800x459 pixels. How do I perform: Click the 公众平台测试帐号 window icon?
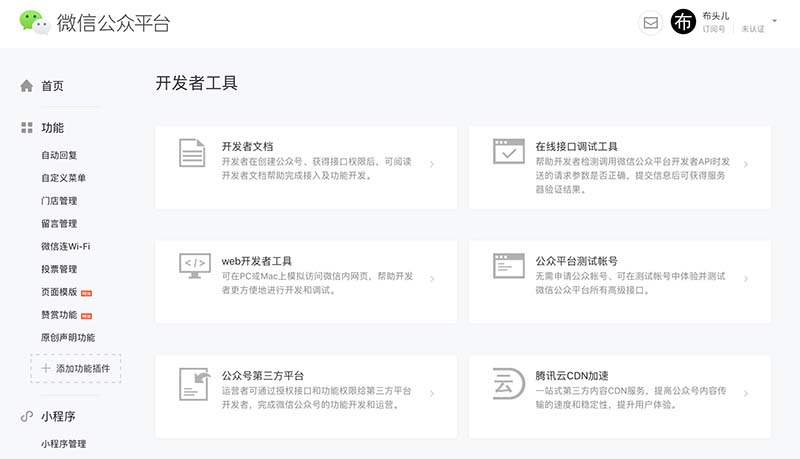point(509,266)
